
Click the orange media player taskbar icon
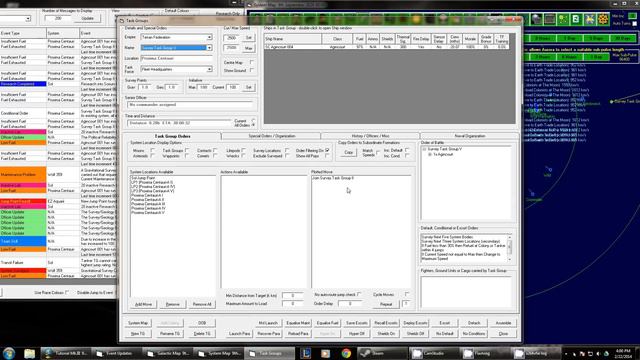[x=325, y=353]
